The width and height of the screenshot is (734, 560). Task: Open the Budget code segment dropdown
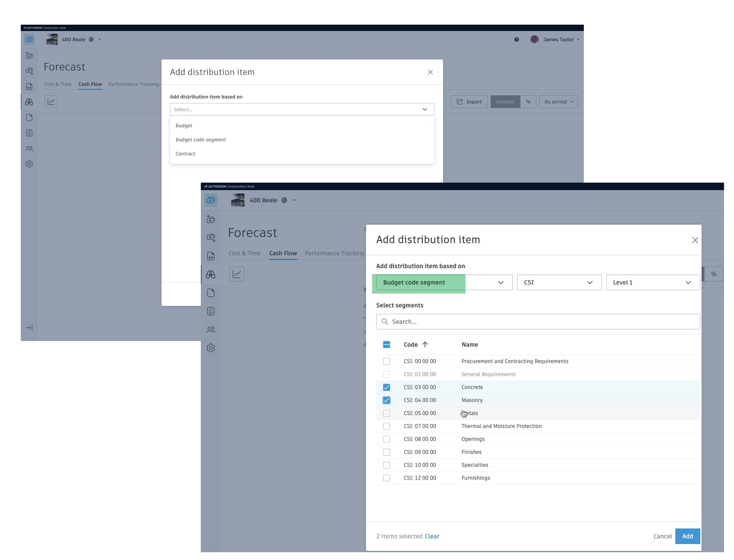pos(444,283)
